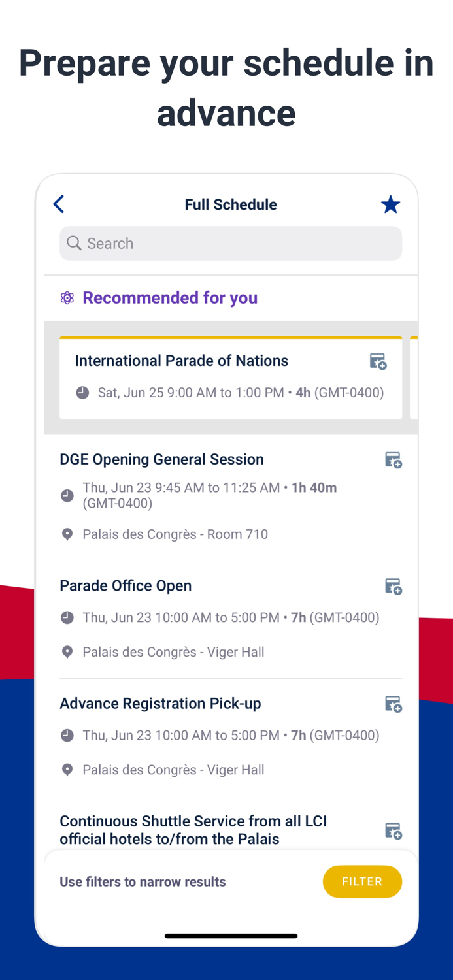The image size is (453, 980).
Task: Open Advance Registration Pick-up event
Action: tap(160, 703)
